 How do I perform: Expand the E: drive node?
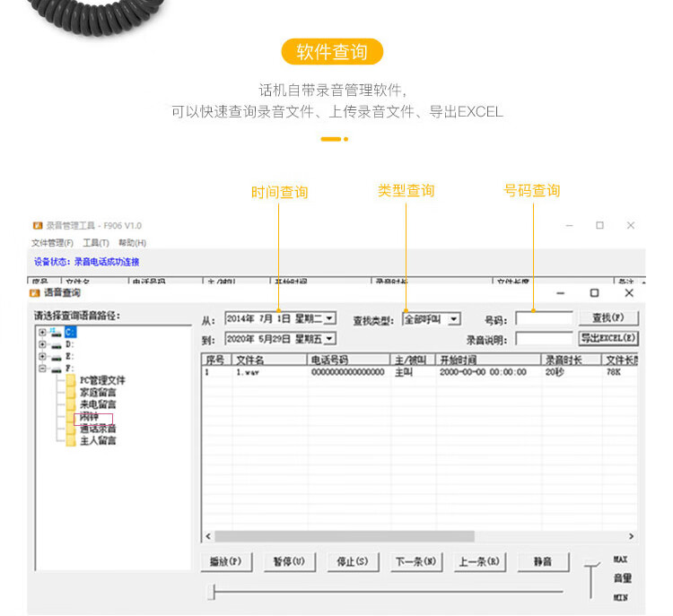coord(42,356)
